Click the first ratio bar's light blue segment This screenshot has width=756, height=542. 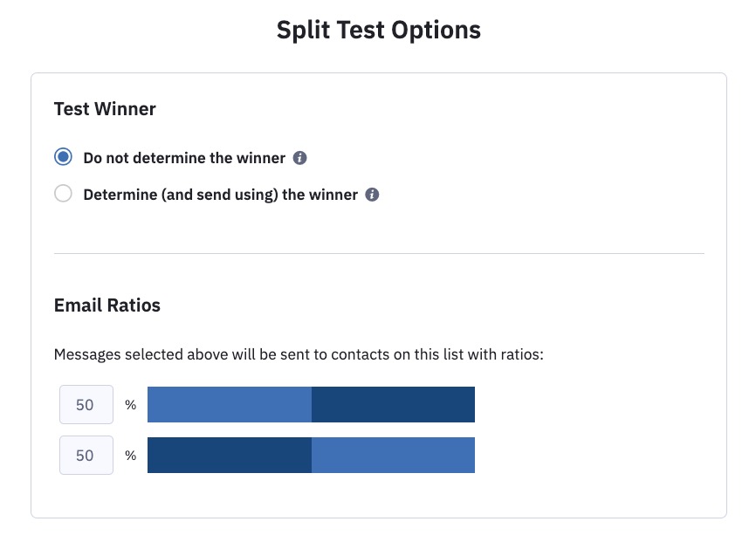pyautogui.click(x=227, y=404)
